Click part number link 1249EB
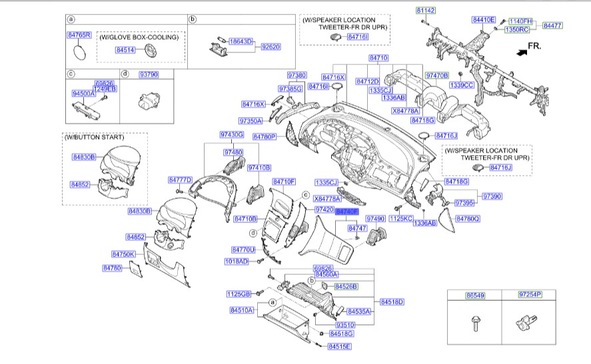Image resolution: width=591 pixels, height=364 pixels. (x=105, y=89)
